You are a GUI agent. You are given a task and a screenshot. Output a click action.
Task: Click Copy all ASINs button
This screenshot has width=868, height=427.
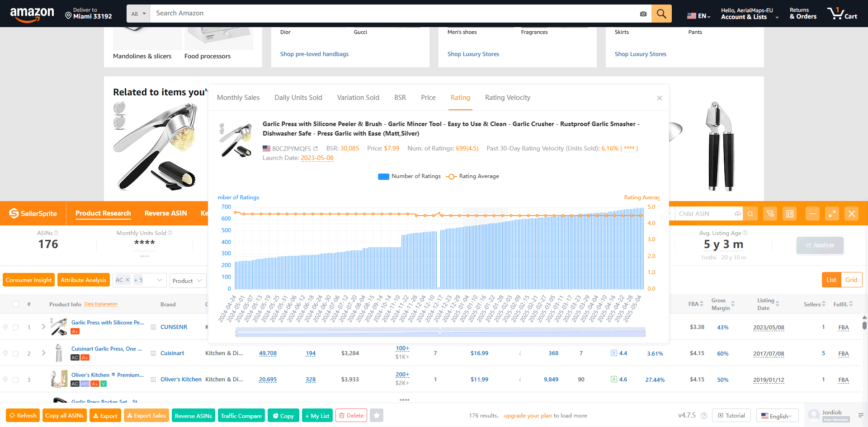[64, 415]
